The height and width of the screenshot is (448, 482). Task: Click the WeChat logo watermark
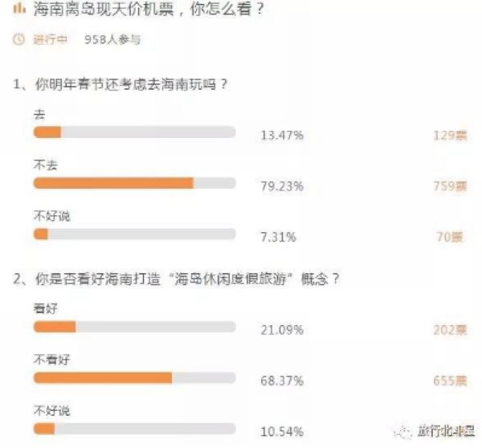(x=399, y=429)
